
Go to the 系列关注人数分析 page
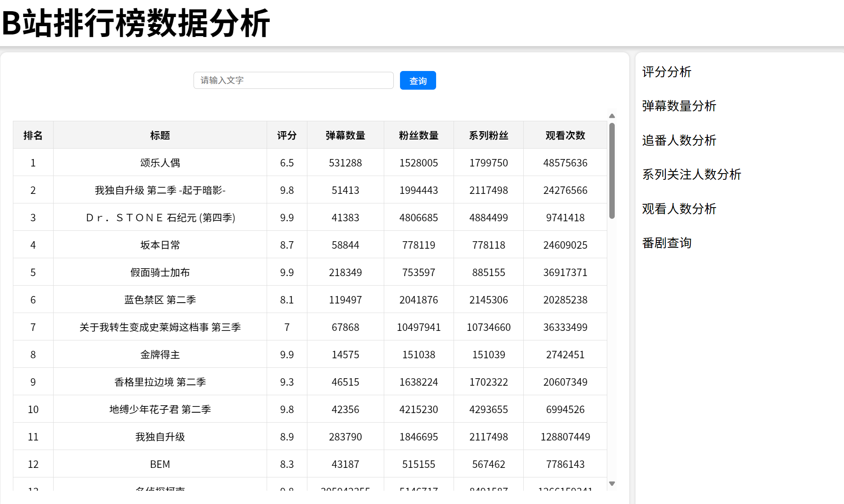(692, 174)
